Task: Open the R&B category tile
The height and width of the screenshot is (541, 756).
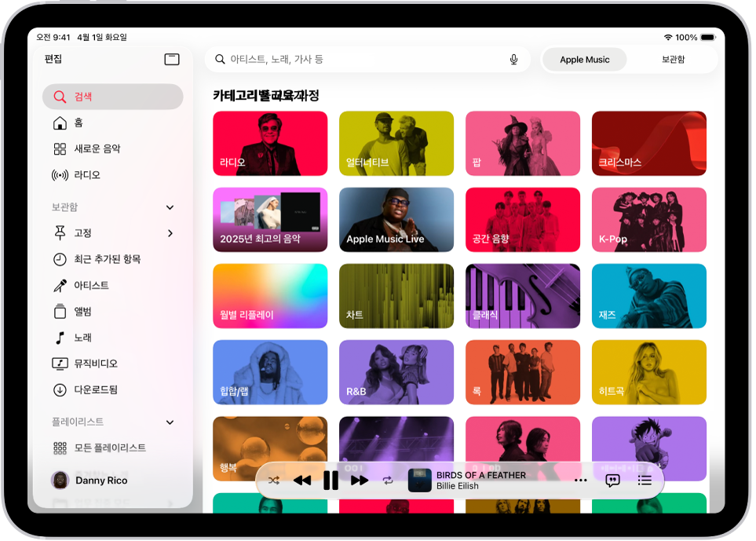Action: point(396,371)
